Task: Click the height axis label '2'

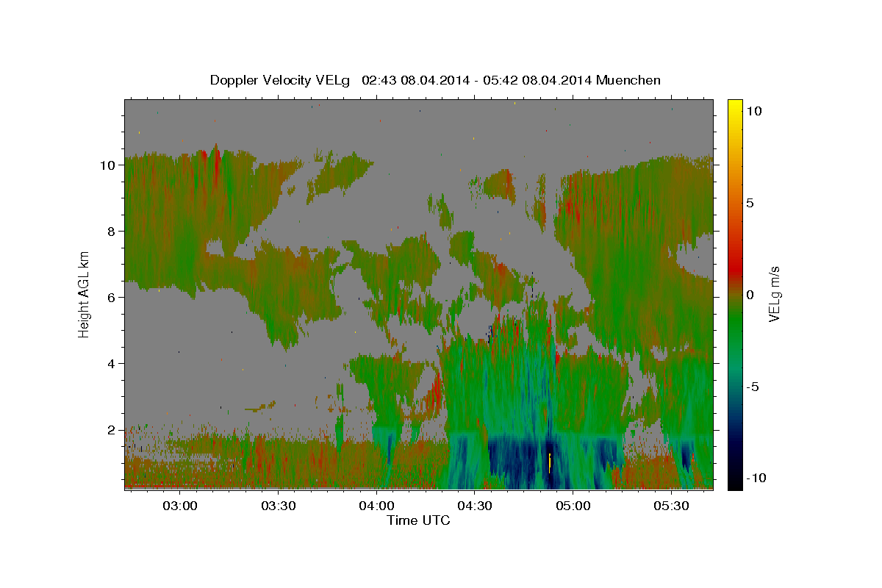Action: click(112, 430)
